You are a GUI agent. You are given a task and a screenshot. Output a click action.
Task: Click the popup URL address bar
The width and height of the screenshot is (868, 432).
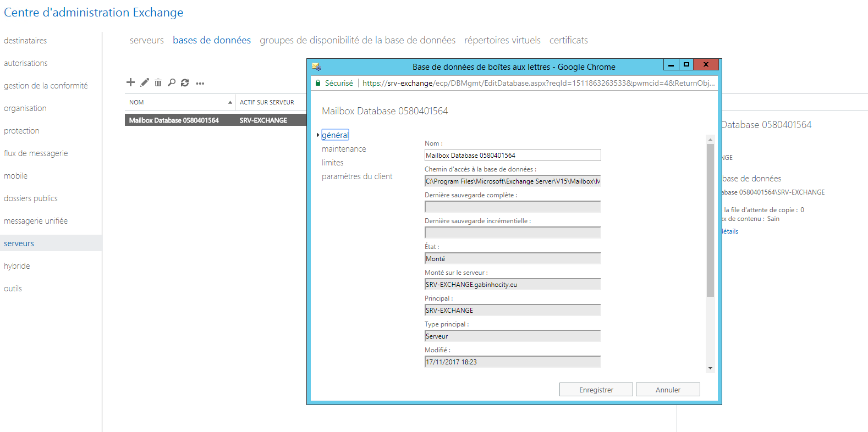[x=539, y=83]
